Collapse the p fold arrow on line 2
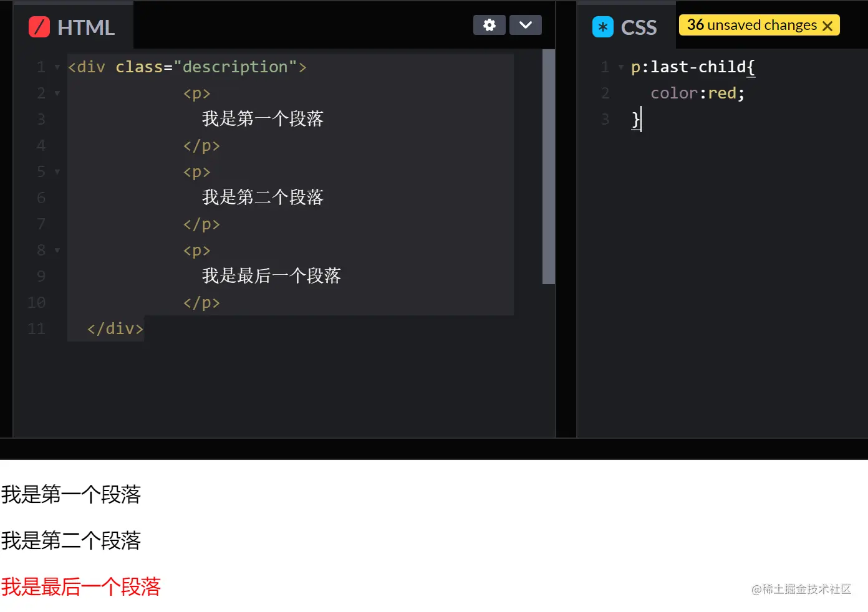 (57, 93)
